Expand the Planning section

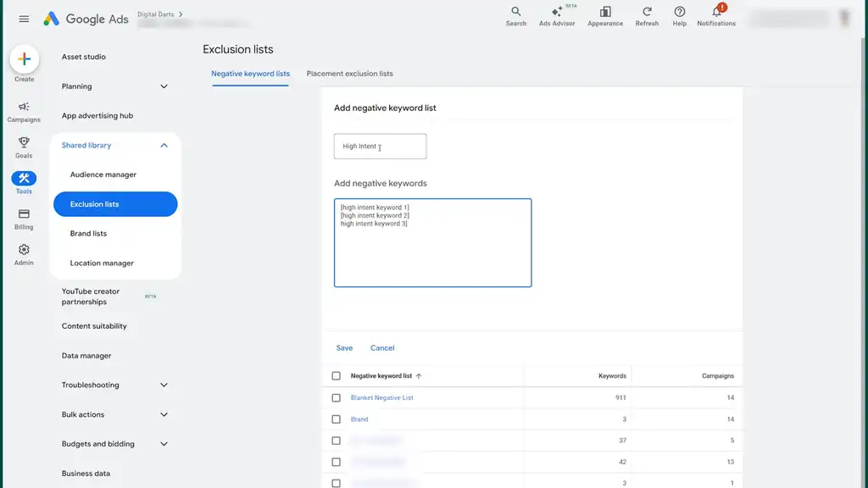point(164,86)
